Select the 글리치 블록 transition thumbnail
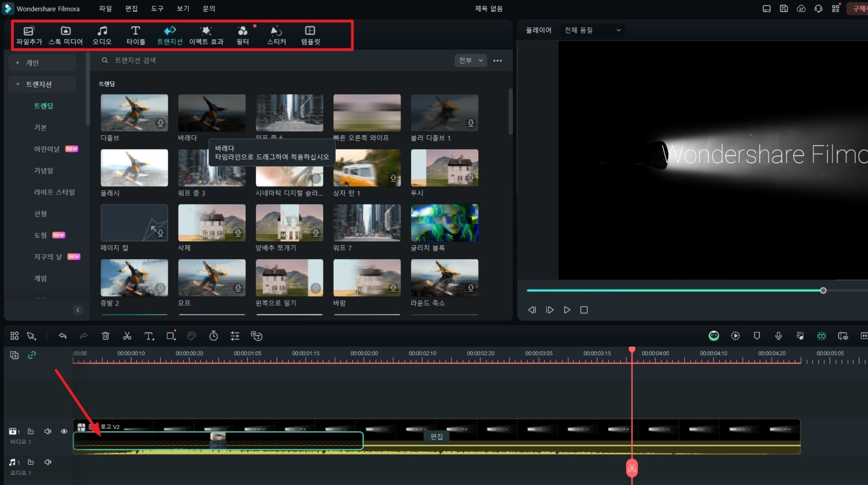Viewport: 868px width, 485px height. pyautogui.click(x=445, y=223)
